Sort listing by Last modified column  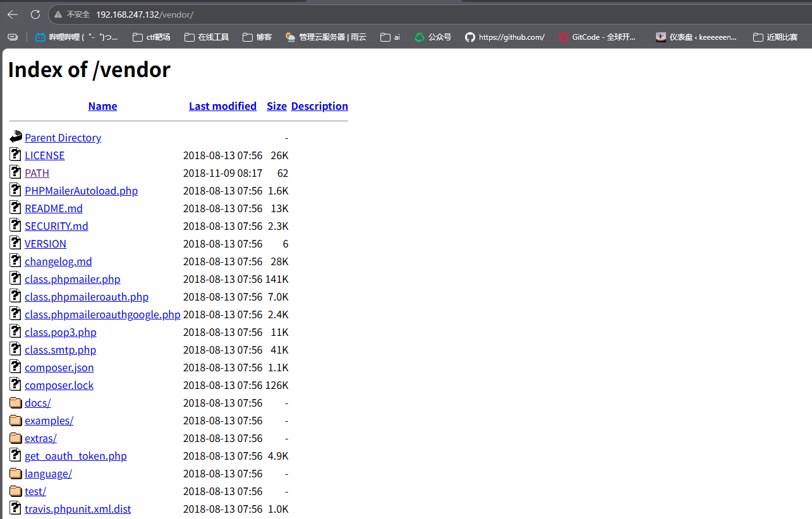[x=222, y=106]
